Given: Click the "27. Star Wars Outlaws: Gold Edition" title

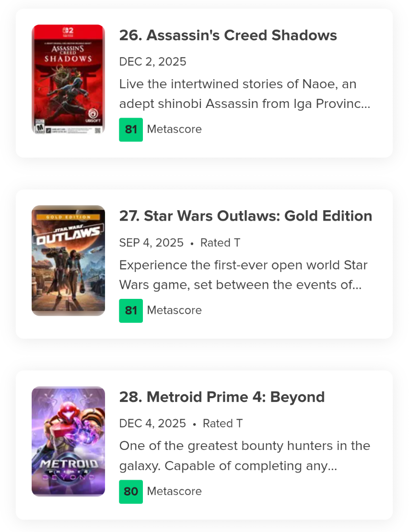Looking at the screenshot, I should (x=245, y=216).
